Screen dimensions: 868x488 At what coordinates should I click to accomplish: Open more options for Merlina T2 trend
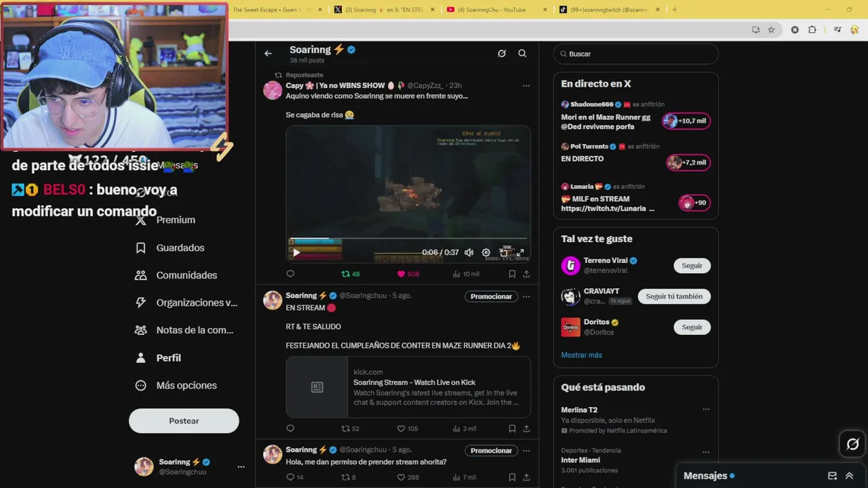(x=706, y=409)
